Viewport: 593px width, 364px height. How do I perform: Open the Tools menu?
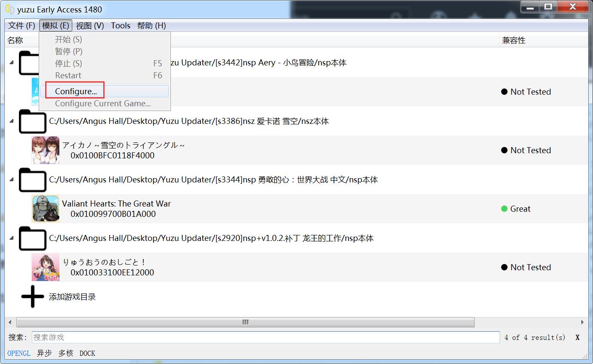[120, 25]
